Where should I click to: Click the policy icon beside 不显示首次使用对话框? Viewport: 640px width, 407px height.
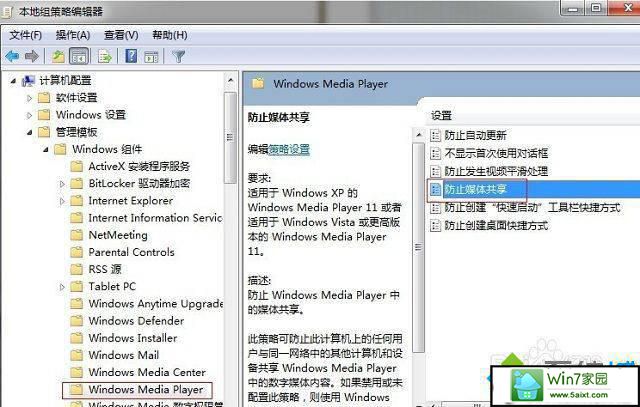pos(436,153)
